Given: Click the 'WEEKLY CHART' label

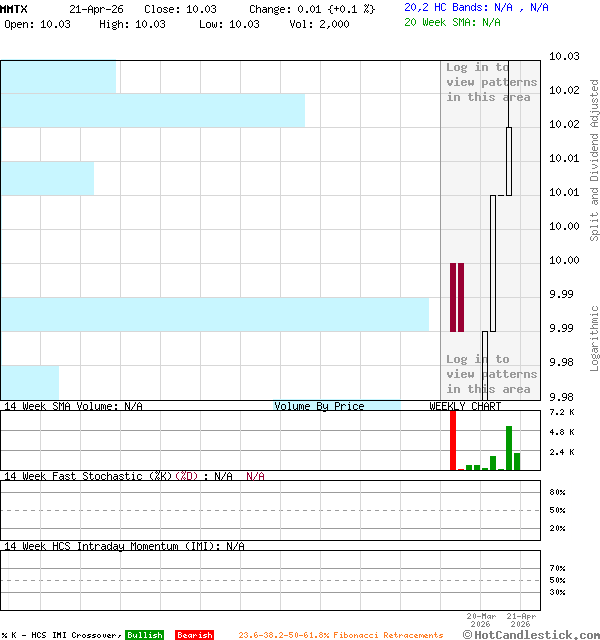Looking at the screenshot, I should (465, 406).
